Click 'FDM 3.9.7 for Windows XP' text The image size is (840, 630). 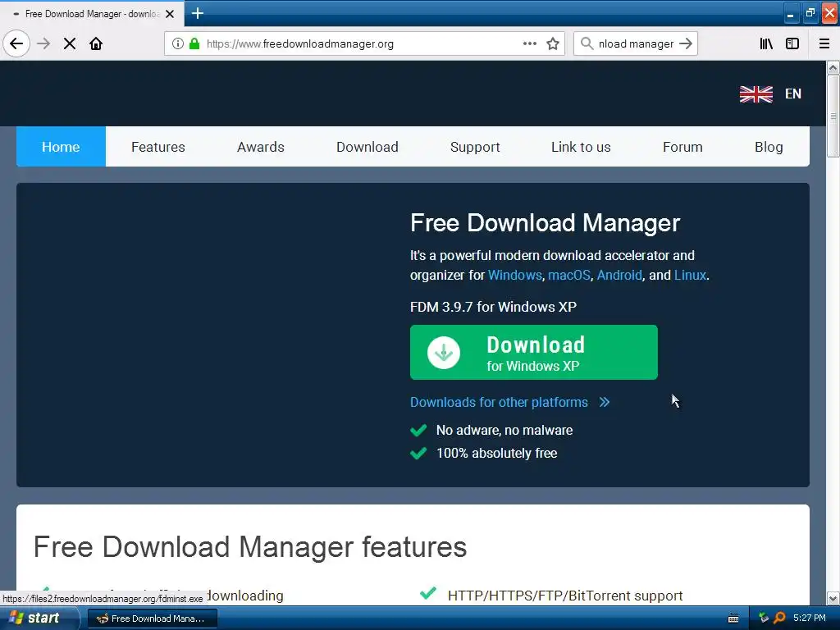493,307
